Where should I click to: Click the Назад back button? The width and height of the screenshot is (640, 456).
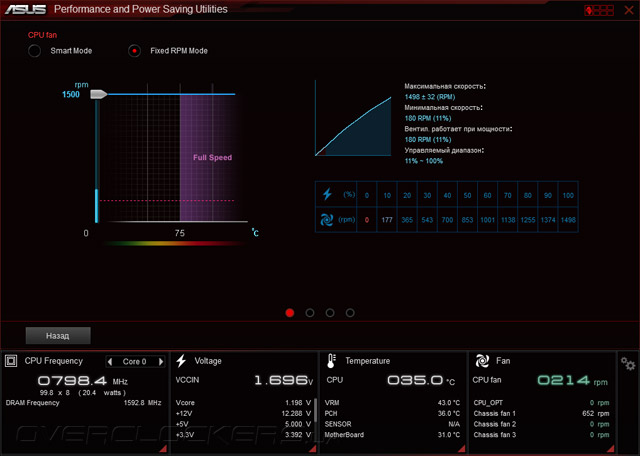pos(58,336)
